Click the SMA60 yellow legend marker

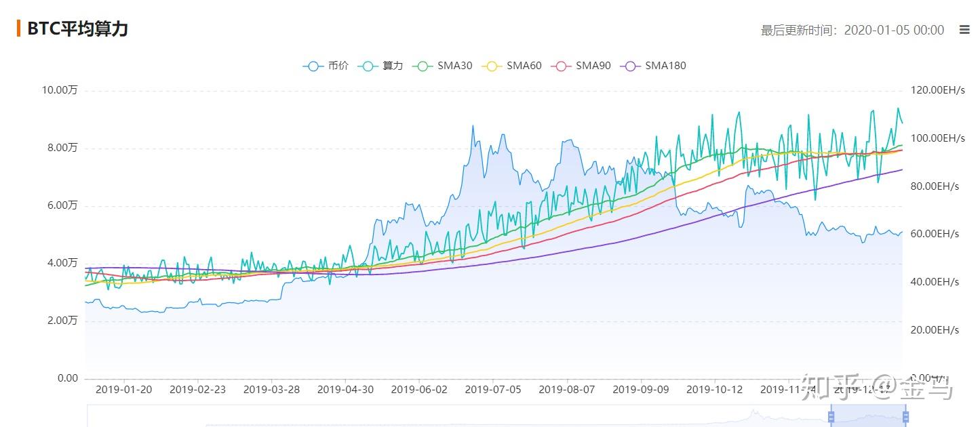(x=492, y=66)
